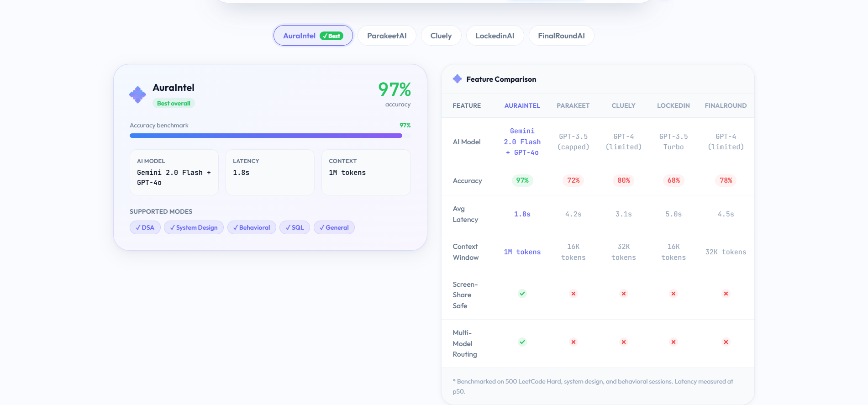
Task: Select the AuraIntel tab
Action: (313, 36)
